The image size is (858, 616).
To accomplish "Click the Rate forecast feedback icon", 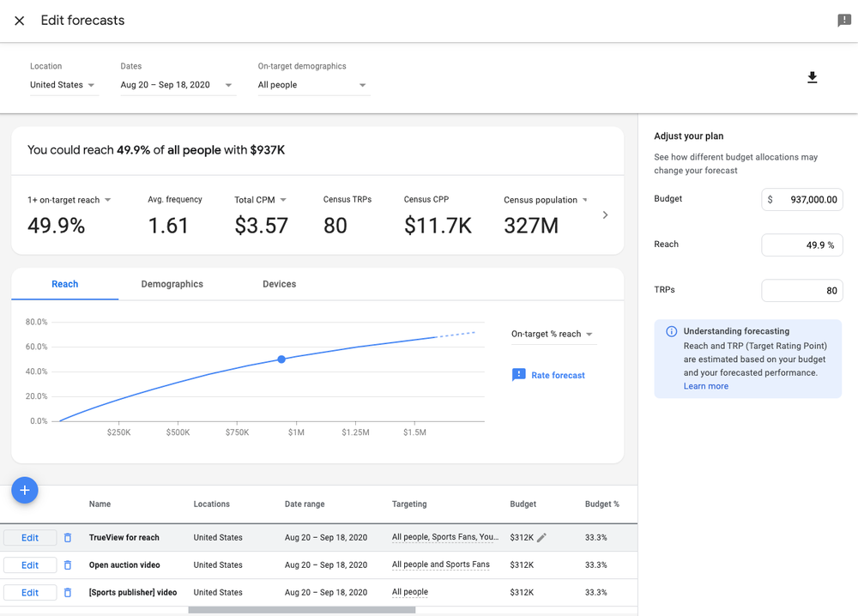I will (518, 375).
